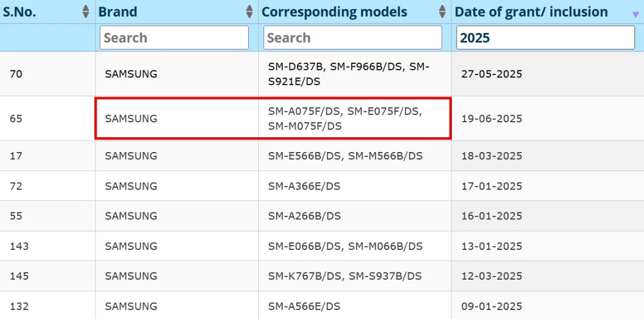
Task: Select serial number 17 cell
Action: click(x=48, y=156)
